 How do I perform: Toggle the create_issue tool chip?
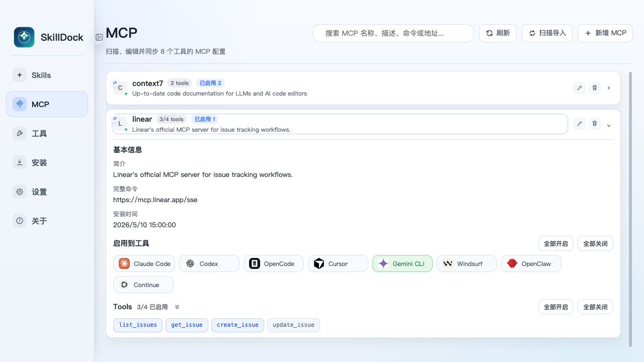pos(237,325)
